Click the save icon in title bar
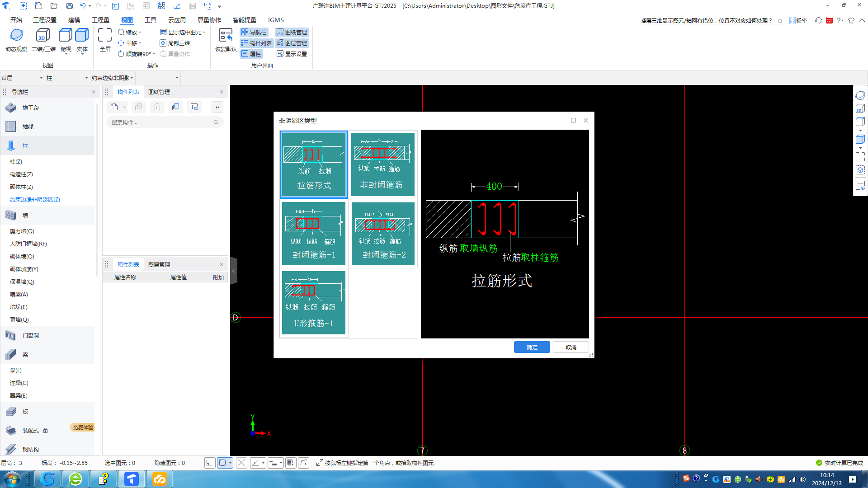The width and height of the screenshot is (868, 488). 70,6
